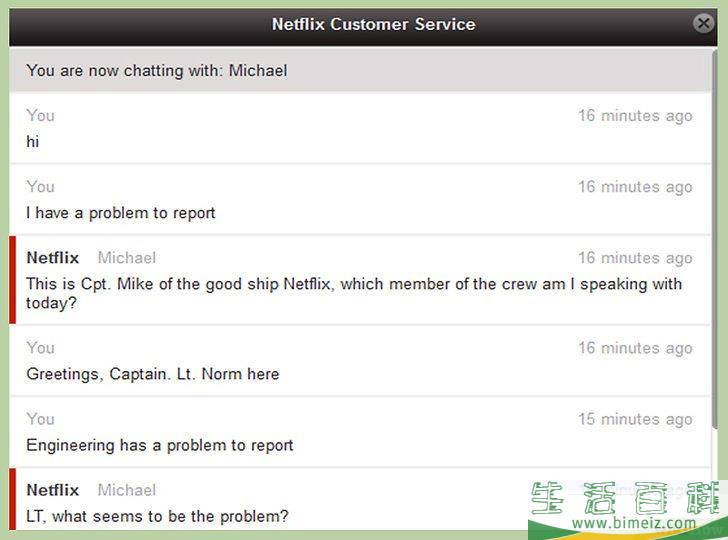Click timestamp beside 'Greetings, Captain' message
This screenshot has height=540, width=728.
[x=635, y=348]
